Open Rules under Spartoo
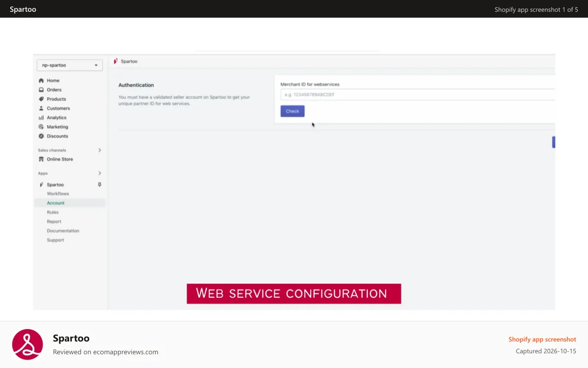 click(53, 212)
